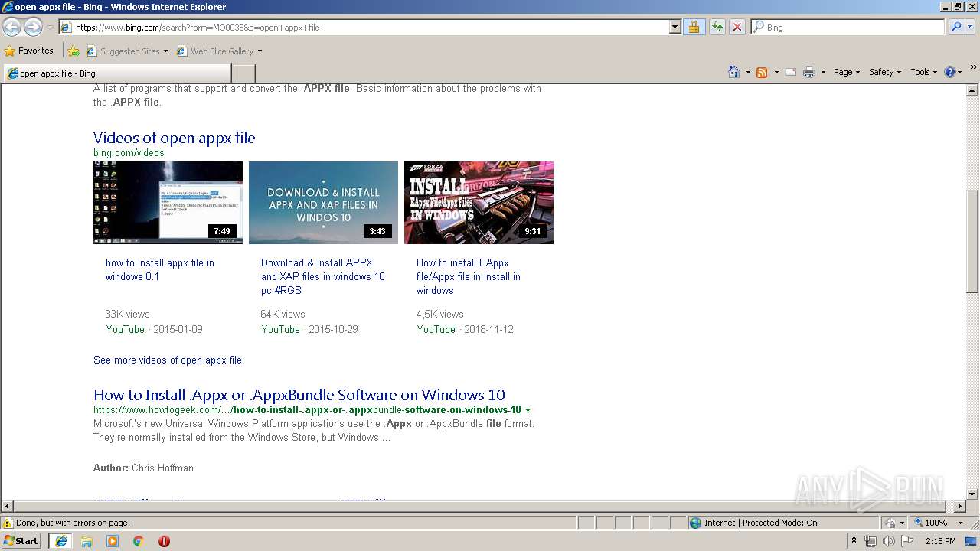The height and width of the screenshot is (551, 980).
Task: Click the YouTube source dated 2018-11-12
Action: point(436,329)
